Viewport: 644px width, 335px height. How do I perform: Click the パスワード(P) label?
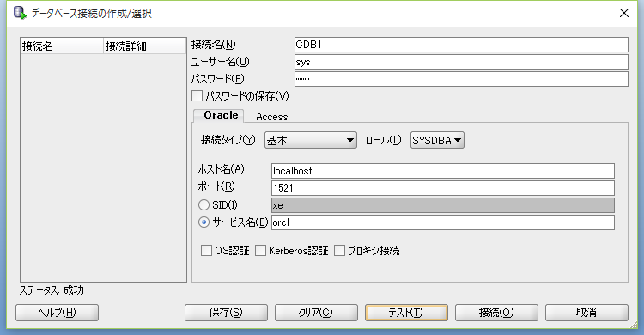tap(218, 78)
